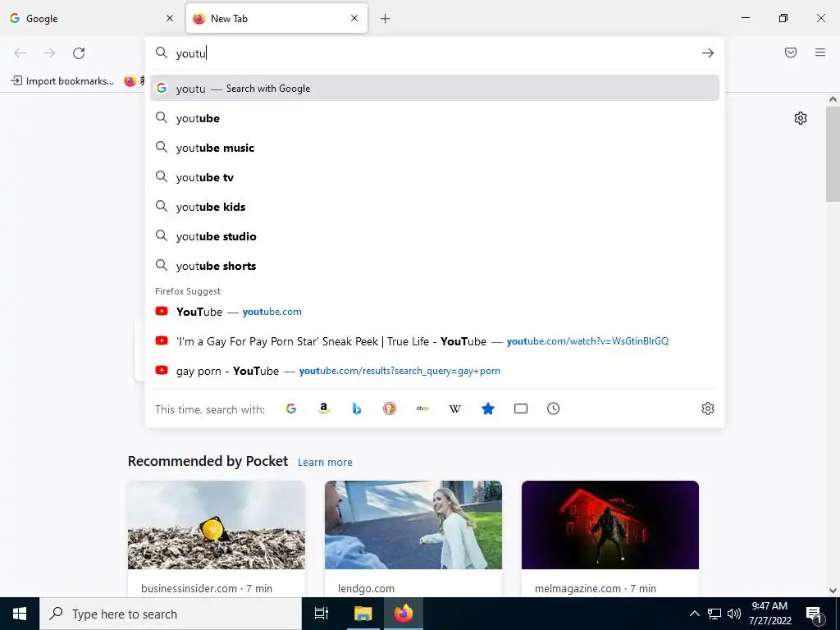Open File Explorer from taskbar
This screenshot has width=840, height=630.
[x=363, y=614]
